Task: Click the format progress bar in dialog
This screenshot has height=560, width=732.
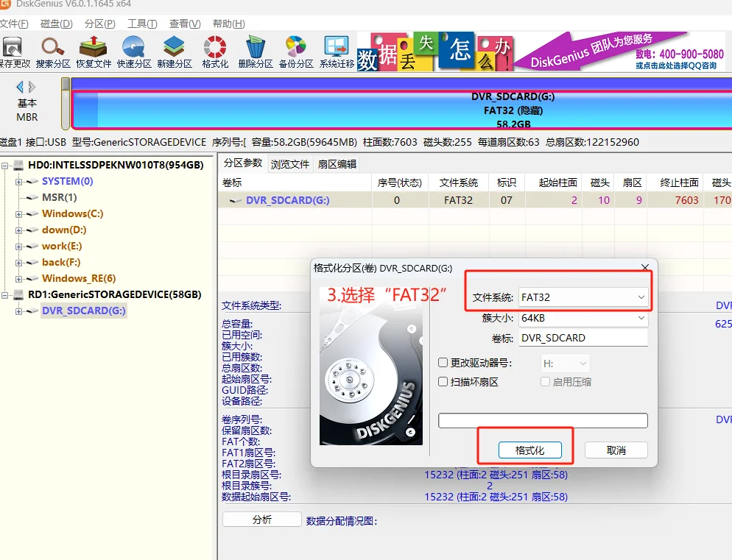Action: [543, 420]
